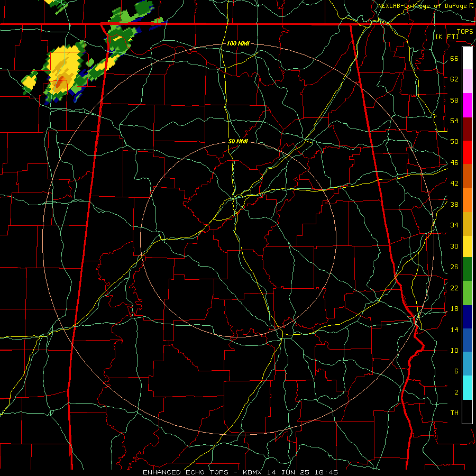Click the gold 34 kft legend swatch
This screenshot has width=476, height=476.
[x=467, y=224]
